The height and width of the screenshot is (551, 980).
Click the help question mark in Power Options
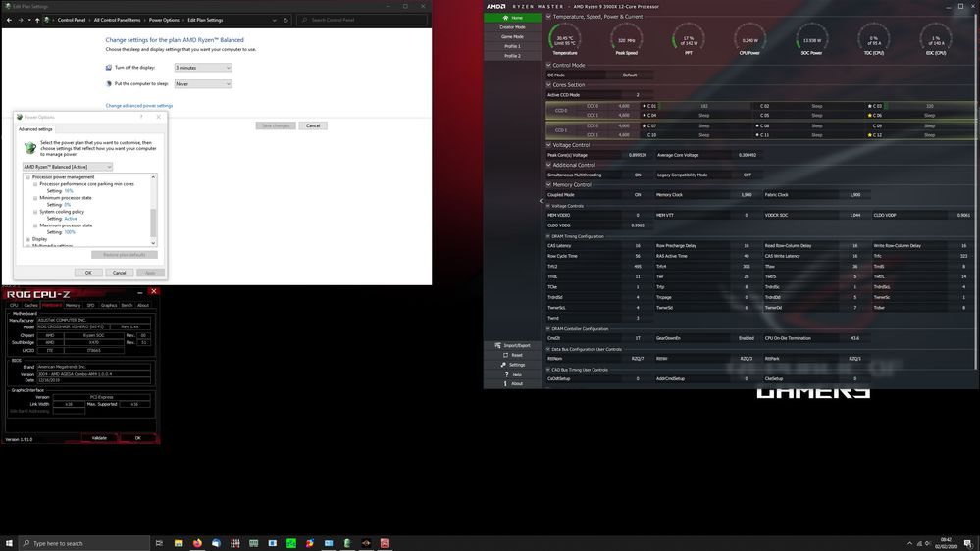[x=141, y=117]
